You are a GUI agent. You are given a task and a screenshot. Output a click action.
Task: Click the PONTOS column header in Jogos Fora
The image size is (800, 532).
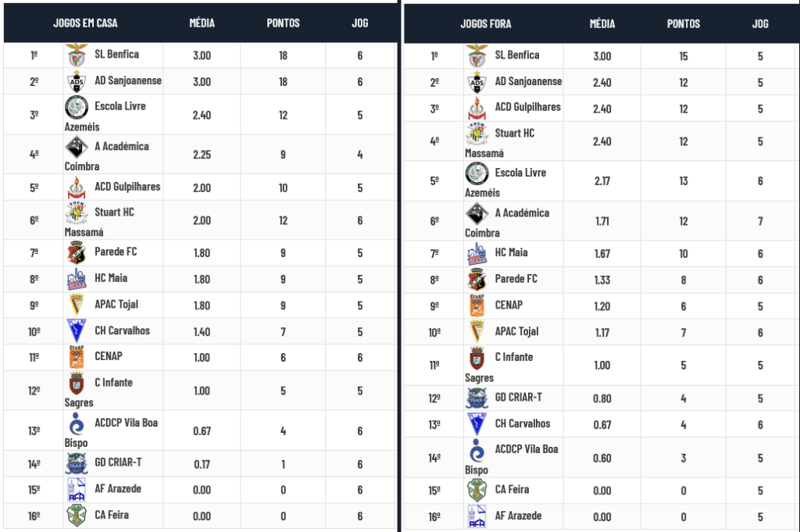tap(684, 23)
